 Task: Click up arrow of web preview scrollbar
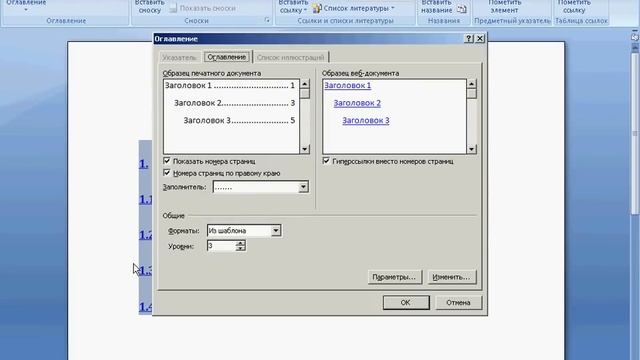tap(471, 84)
